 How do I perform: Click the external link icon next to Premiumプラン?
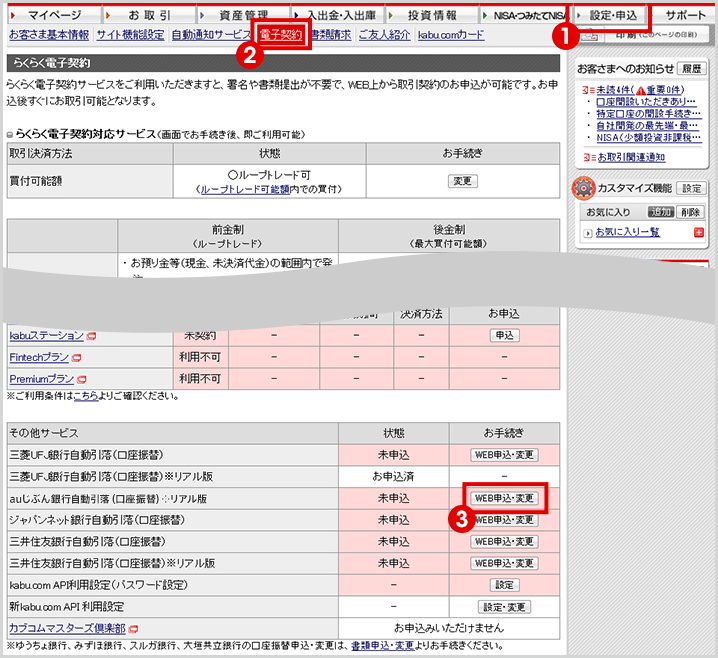tap(81, 380)
